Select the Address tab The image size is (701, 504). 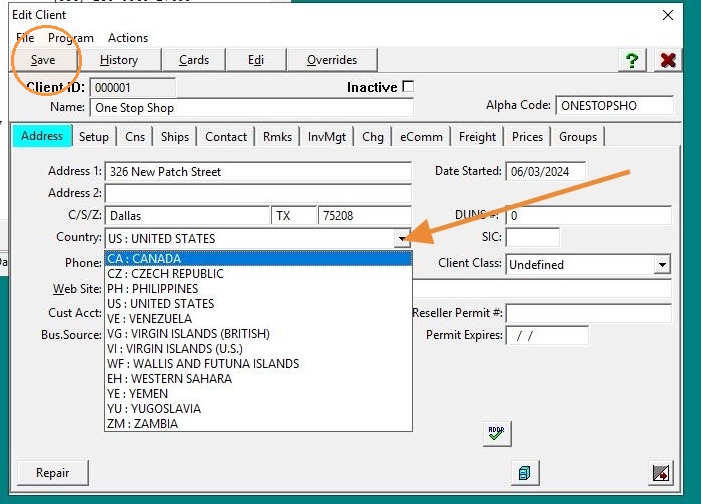point(42,136)
